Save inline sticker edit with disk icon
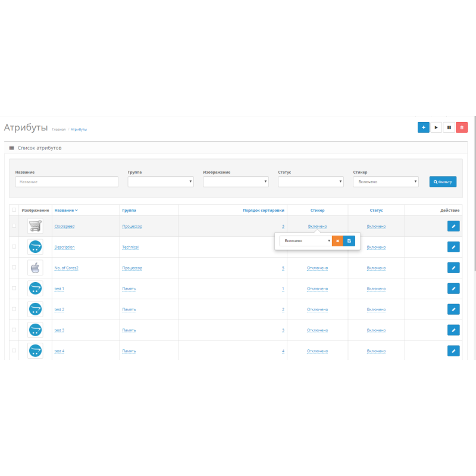The height and width of the screenshot is (476, 476). pyautogui.click(x=349, y=241)
